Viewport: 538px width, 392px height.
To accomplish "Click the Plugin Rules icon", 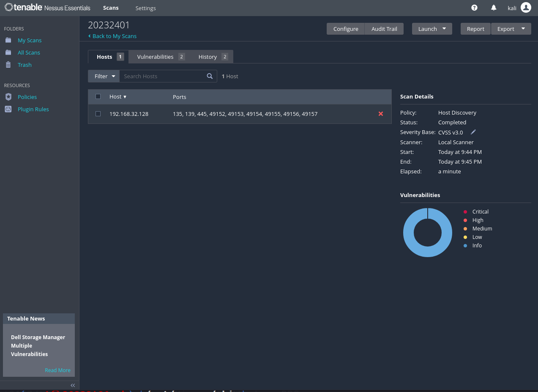I will [8, 109].
